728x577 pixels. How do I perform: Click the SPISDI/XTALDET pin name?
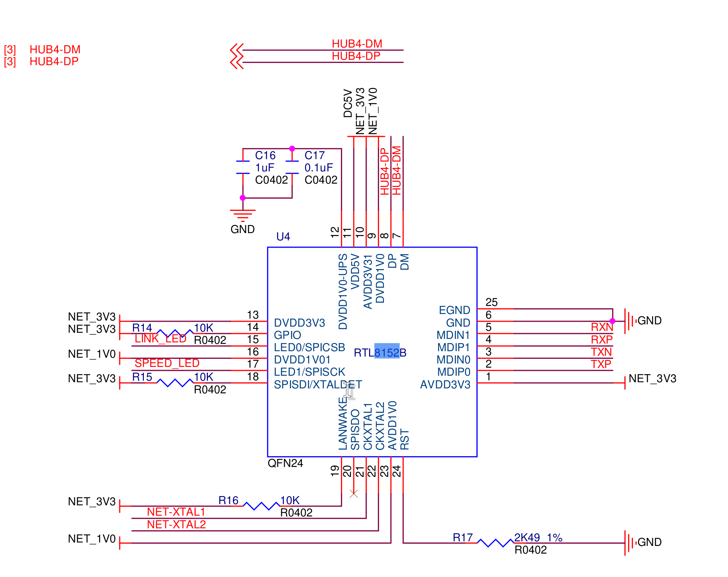(x=318, y=385)
